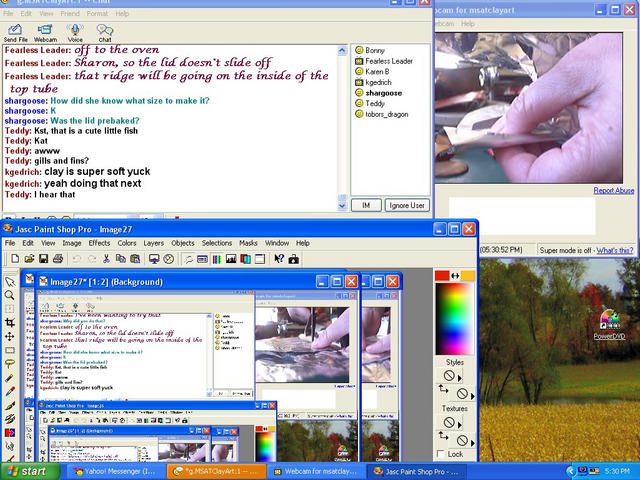
Task: Click the Undo arrow in Paint Shop Pro toolbar
Action: 77,259
